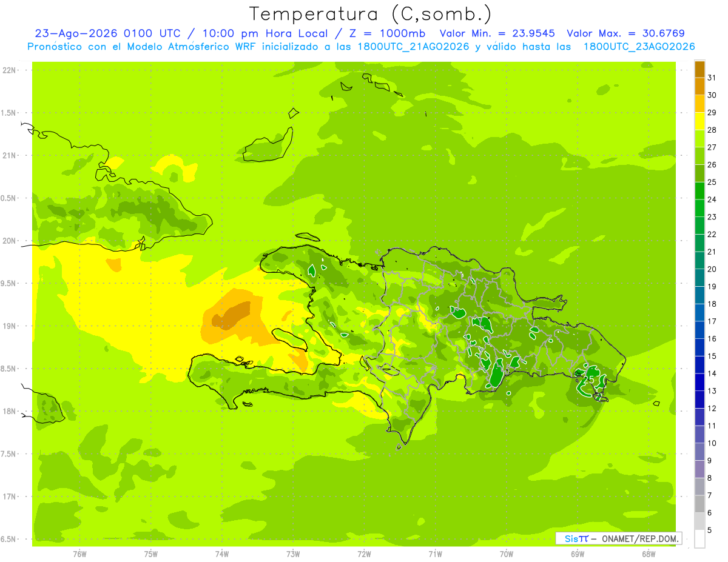The height and width of the screenshot is (562, 728).
Task: Click the legend value '31'
Action: click(x=712, y=78)
